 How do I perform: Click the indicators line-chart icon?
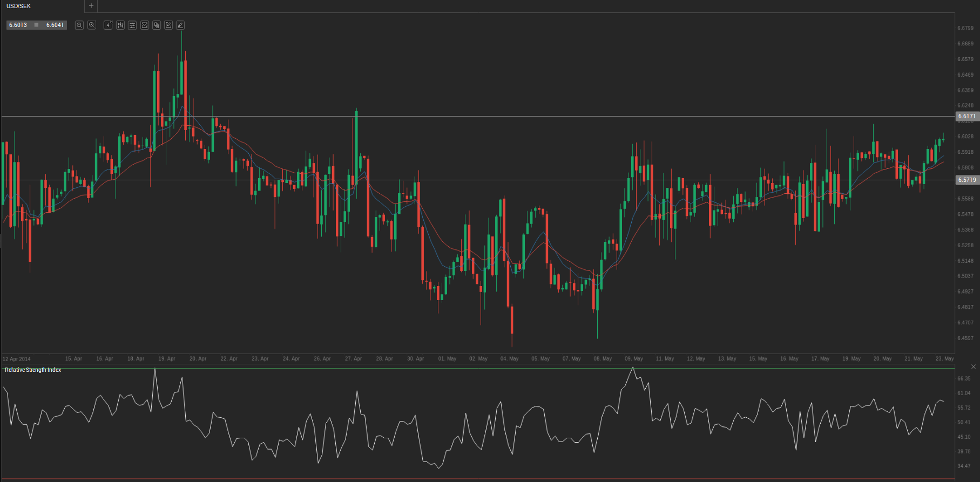pyautogui.click(x=145, y=25)
